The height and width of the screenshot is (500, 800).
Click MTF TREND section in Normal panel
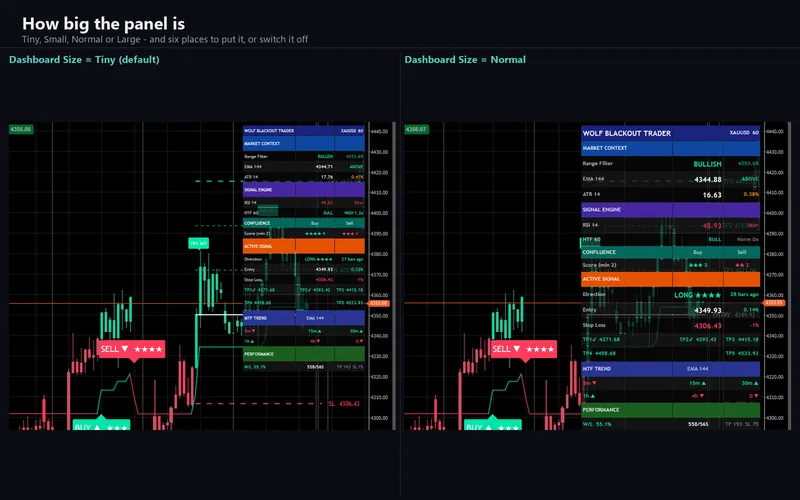coord(670,368)
